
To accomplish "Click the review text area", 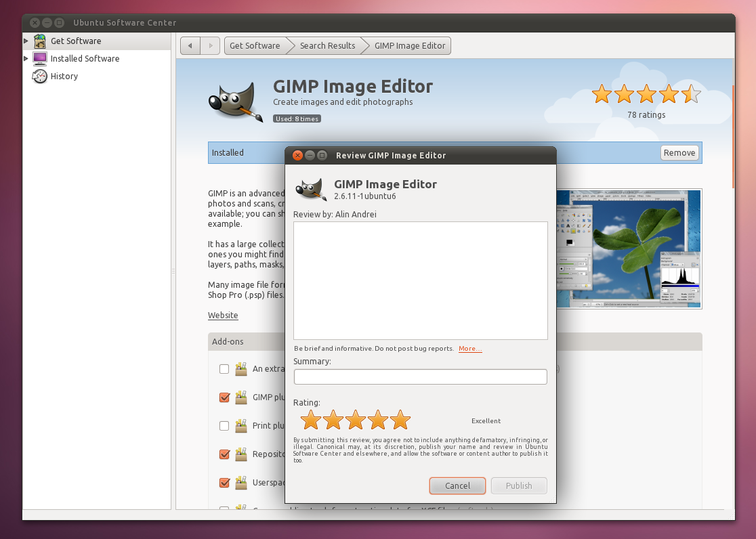I will (421, 280).
